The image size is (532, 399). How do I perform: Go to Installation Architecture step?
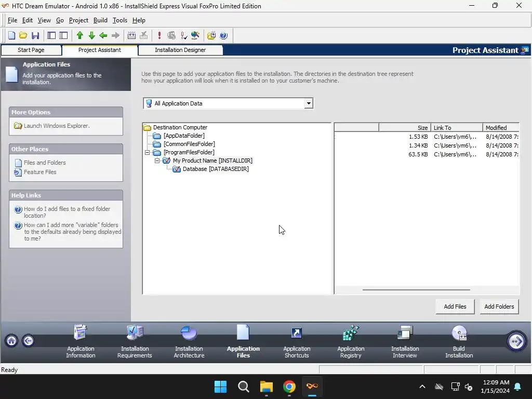tap(189, 342)
